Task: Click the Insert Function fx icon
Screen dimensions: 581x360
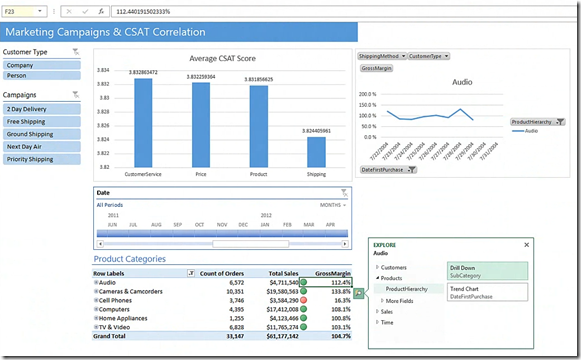Action: (101, 11)
